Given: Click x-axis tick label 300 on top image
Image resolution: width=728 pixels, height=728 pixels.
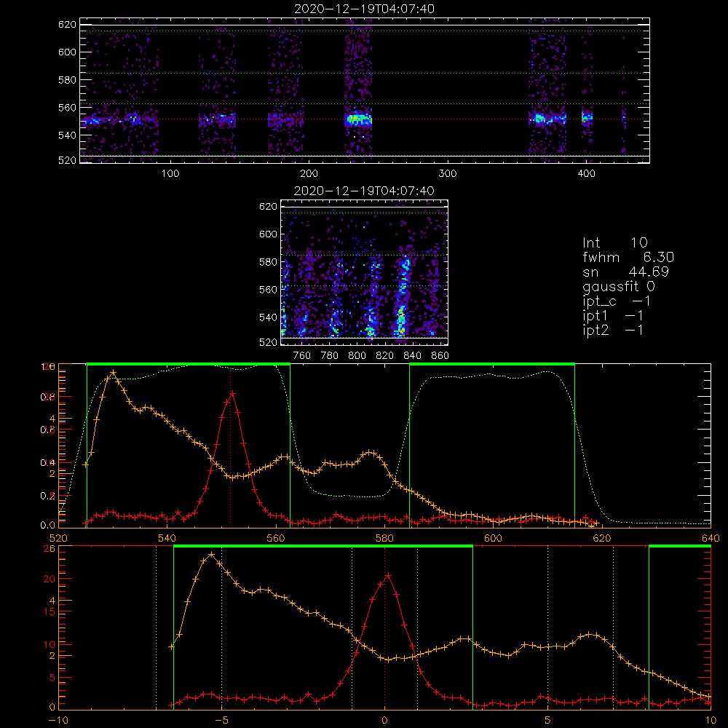Looking at the screenshot, I should pyautogui.click(x=448, y=174).
